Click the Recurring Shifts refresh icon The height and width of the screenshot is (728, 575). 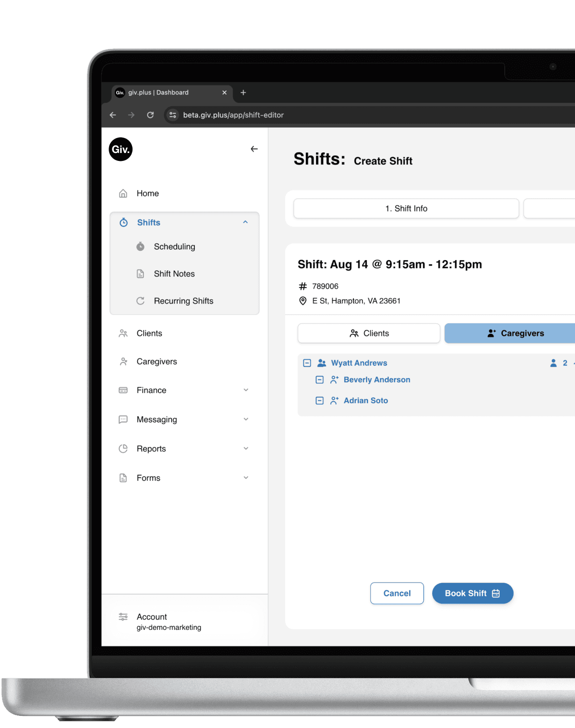click(x=140, y=301)
